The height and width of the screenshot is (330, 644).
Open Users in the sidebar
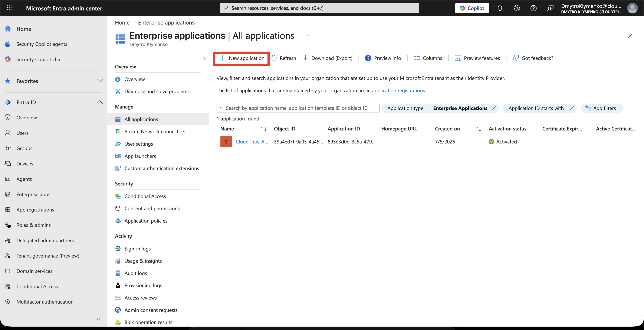coord(22,133)
